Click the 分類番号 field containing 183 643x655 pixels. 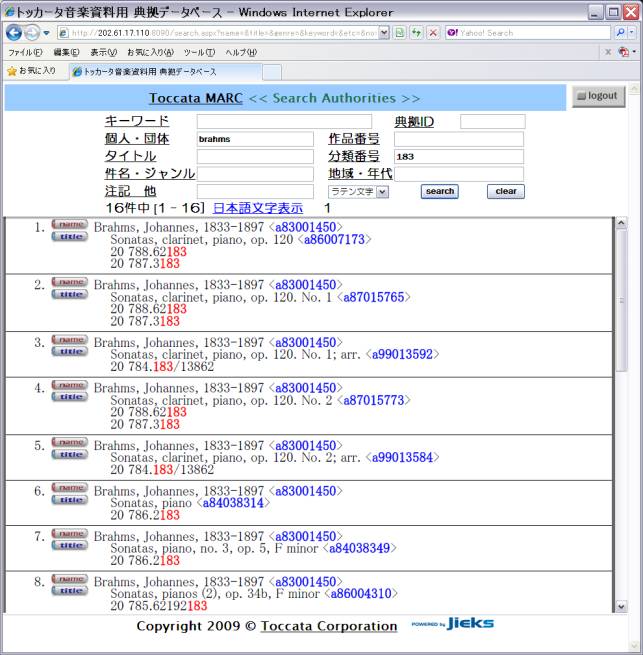[458, 157]
